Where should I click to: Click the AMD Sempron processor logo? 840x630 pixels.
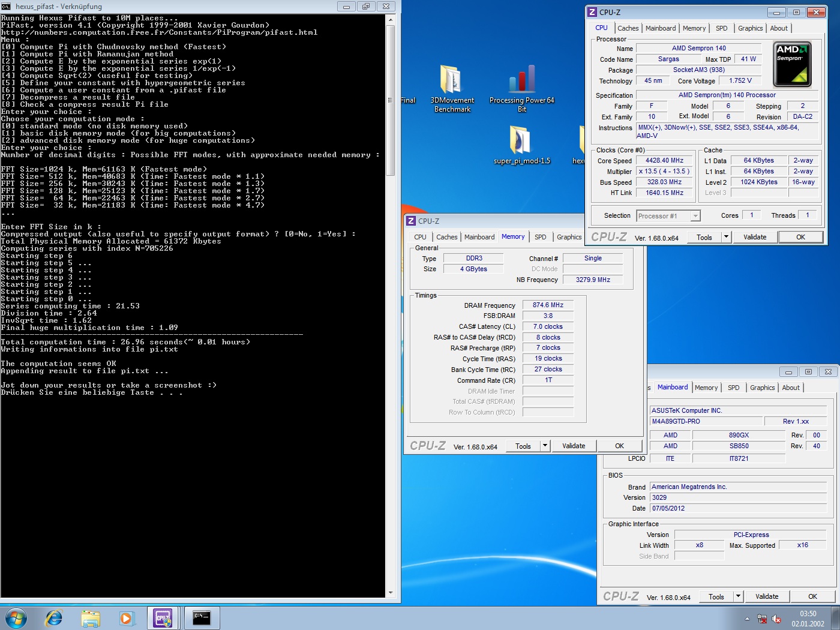[793, 64]
